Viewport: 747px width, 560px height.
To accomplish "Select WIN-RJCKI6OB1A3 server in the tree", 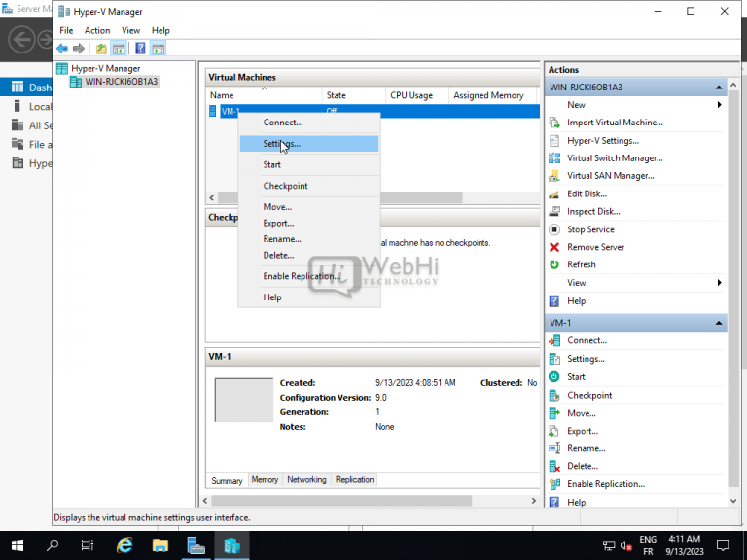I will point(114,82).
